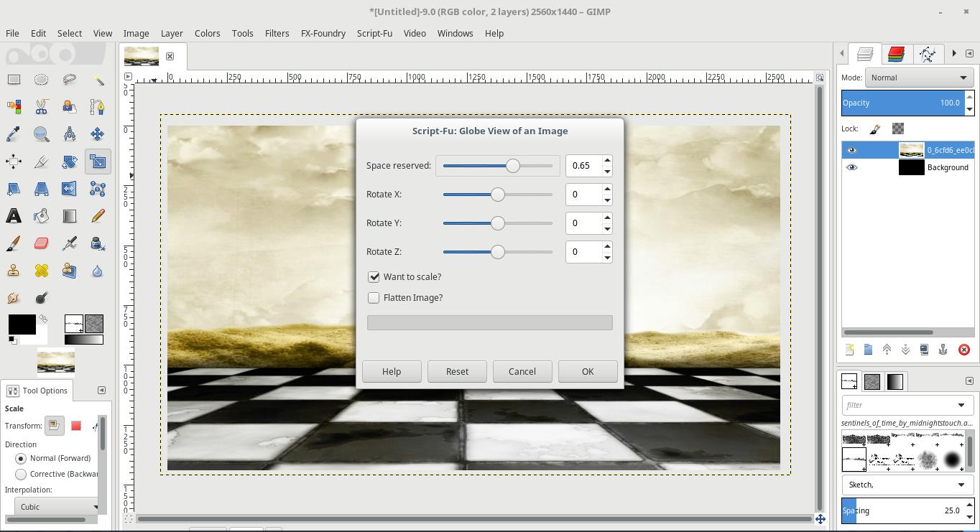
Task: Click the Reset button in dialog
Action: tap(457, 371)
